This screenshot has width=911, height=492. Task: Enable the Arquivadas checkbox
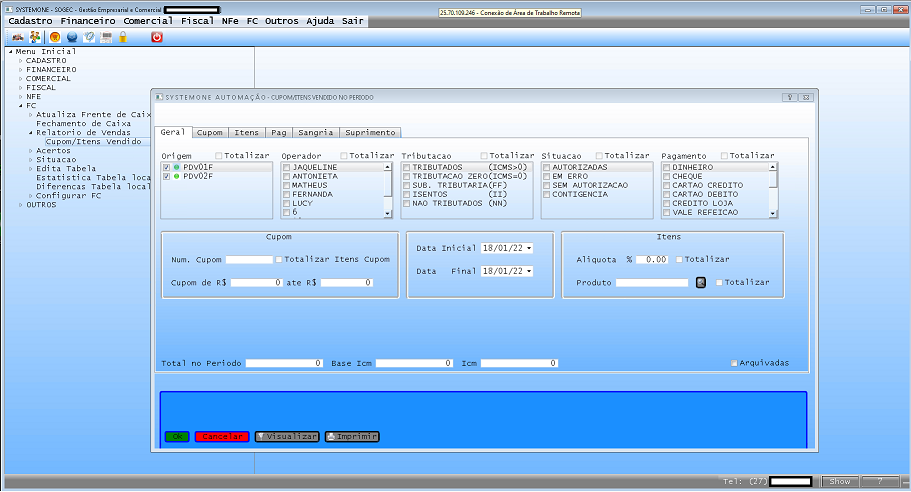point(735,363)
